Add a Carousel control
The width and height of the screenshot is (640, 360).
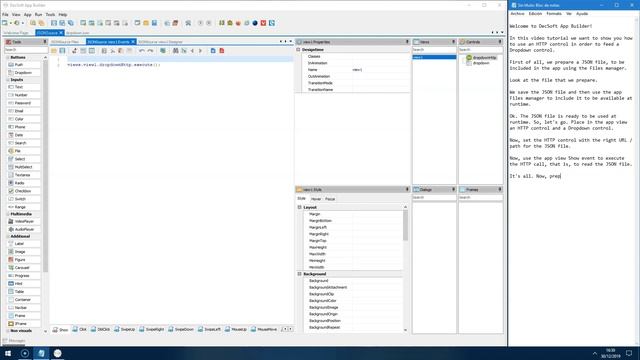tap(24, 268)
